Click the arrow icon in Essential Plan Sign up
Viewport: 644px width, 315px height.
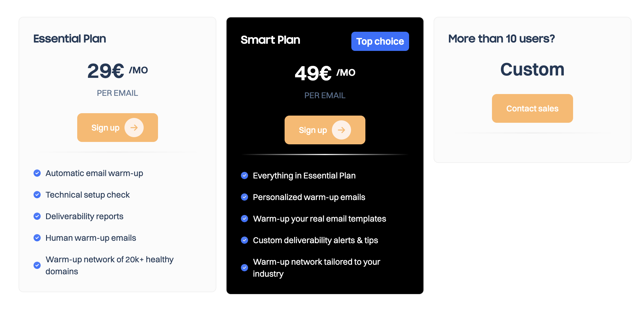pos(134,128)
